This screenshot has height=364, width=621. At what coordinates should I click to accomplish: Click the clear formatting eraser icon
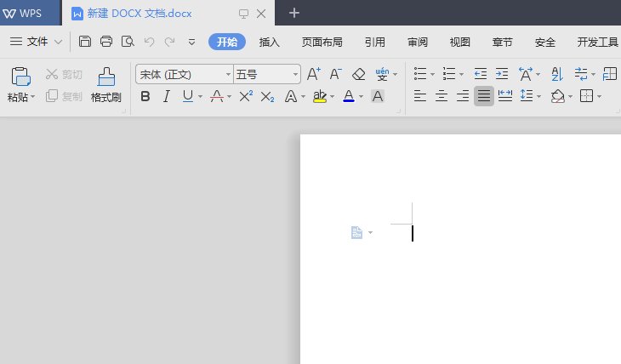point(358,74)
